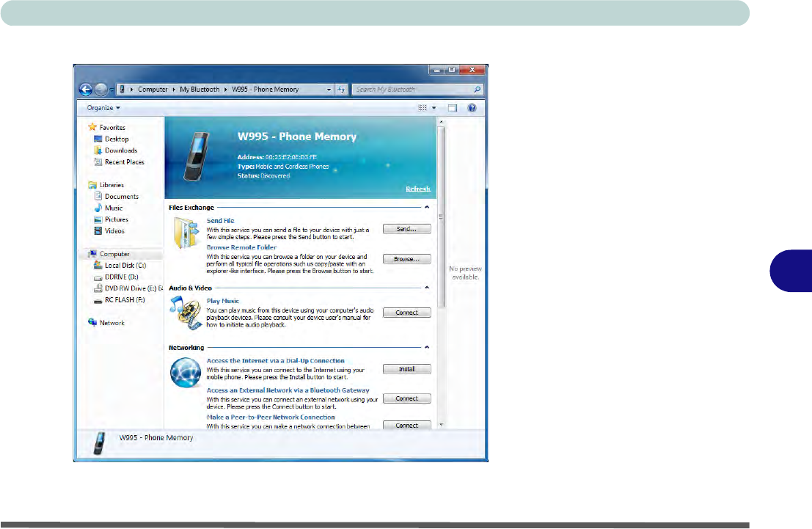Open Access an External Network via Bluetooth Gateway

288,390
